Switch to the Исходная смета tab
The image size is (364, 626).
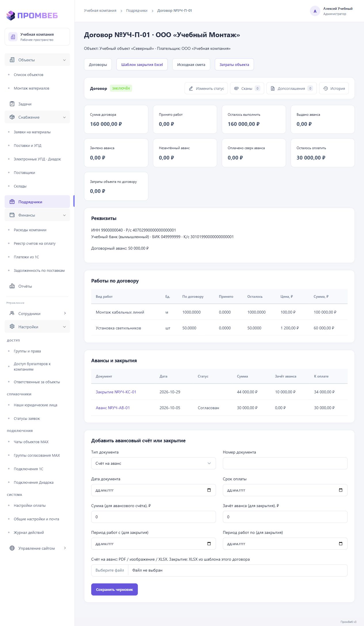click(x=191, y=65)
